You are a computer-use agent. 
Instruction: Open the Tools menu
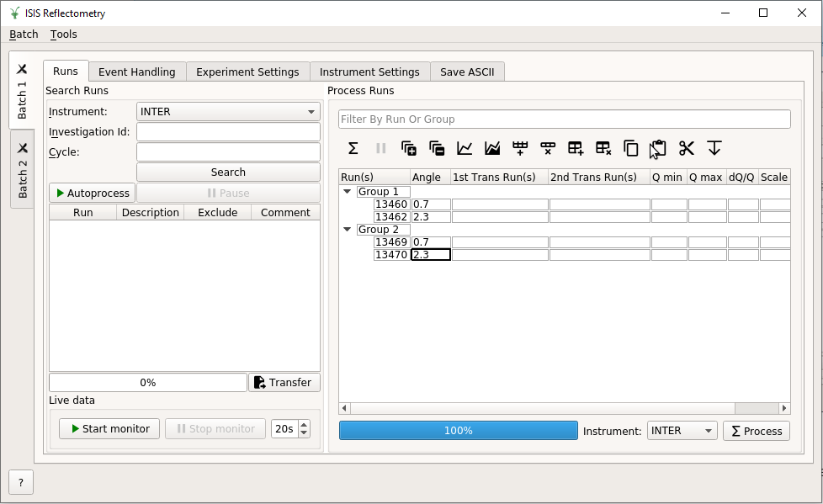pyautogui.click(x=63, y=34)
